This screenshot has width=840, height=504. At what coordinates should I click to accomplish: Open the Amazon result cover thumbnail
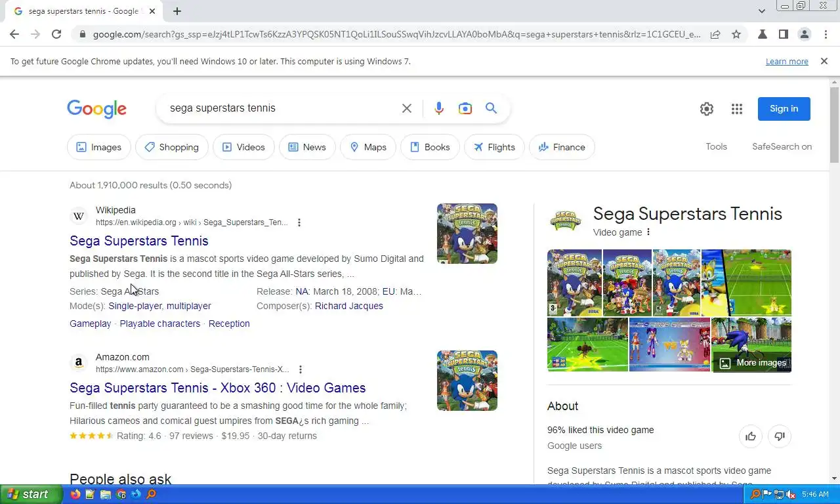tap(467, 381)
